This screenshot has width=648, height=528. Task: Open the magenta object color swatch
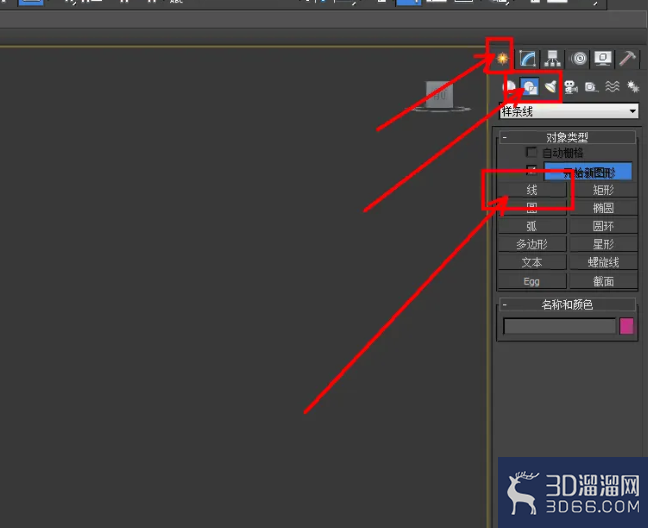pos(627,326)
